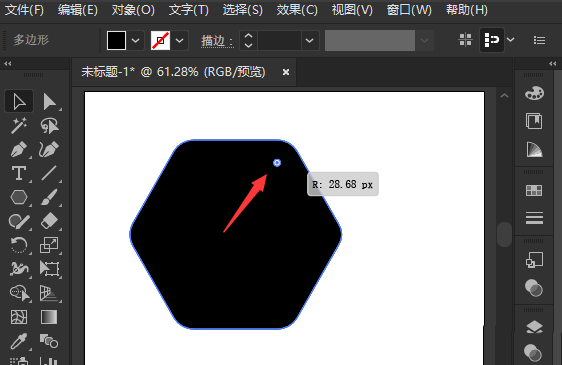Select the Selection tool (black arrow)
This screenshot has width=562, height=365.
point(19,101)
